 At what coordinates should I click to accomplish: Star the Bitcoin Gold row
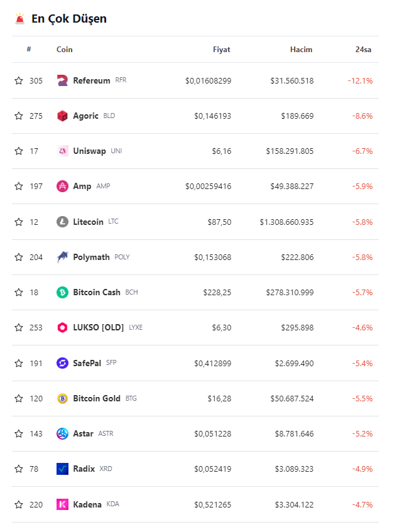[x=19, y=398]
